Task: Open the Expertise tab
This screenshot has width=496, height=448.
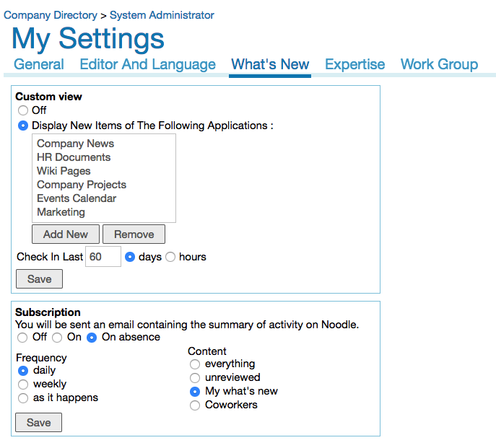Action: [x=354, y=64]
